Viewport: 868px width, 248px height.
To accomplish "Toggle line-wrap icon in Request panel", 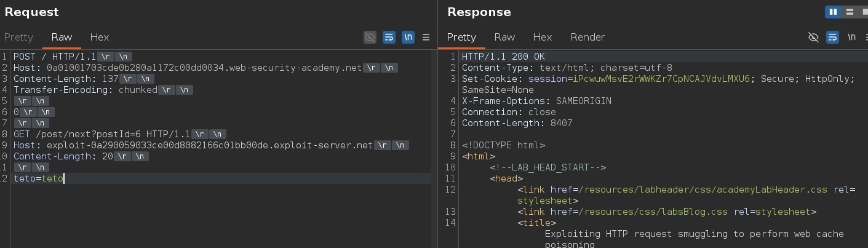I will coord(389,37).
